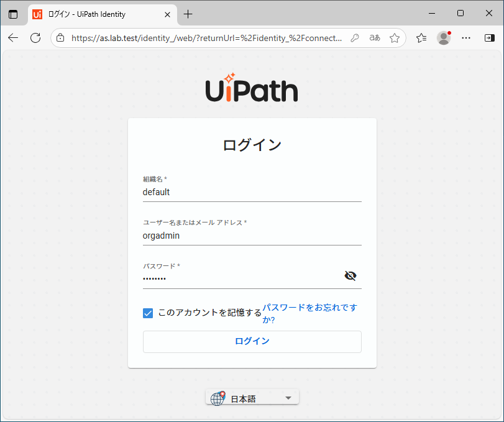Open the tab actions menu icon
The image size is (504, 422).
[x=13, y=14]
